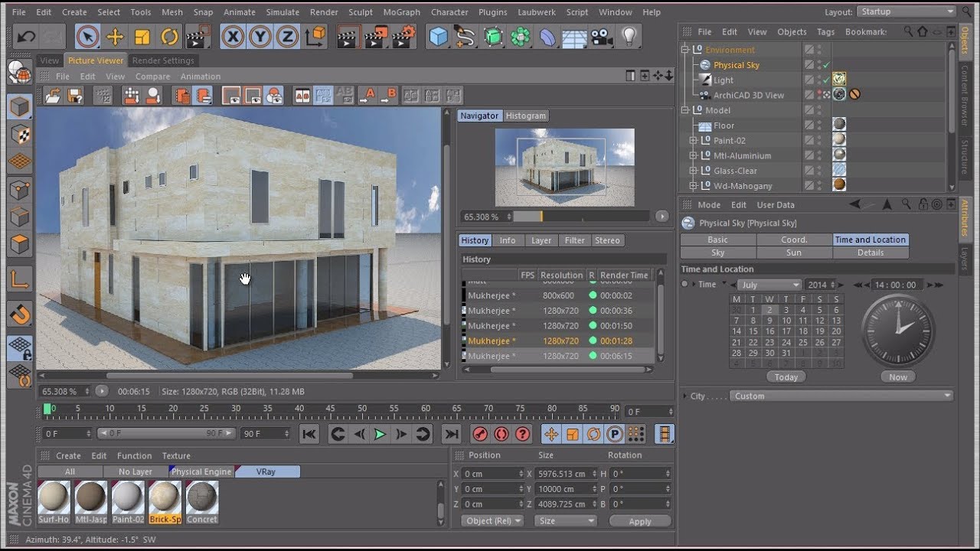Image resolution: width=980 pixels, height=551 pixels.
Task: Select the Rotate tool icon
Action: point(169,36)
